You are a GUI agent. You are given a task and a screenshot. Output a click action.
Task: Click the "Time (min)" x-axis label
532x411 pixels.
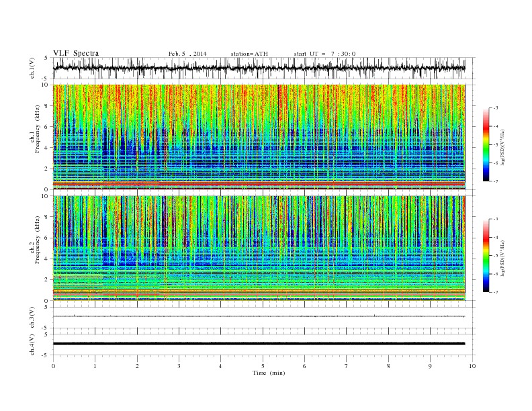[x=269, y=373]
